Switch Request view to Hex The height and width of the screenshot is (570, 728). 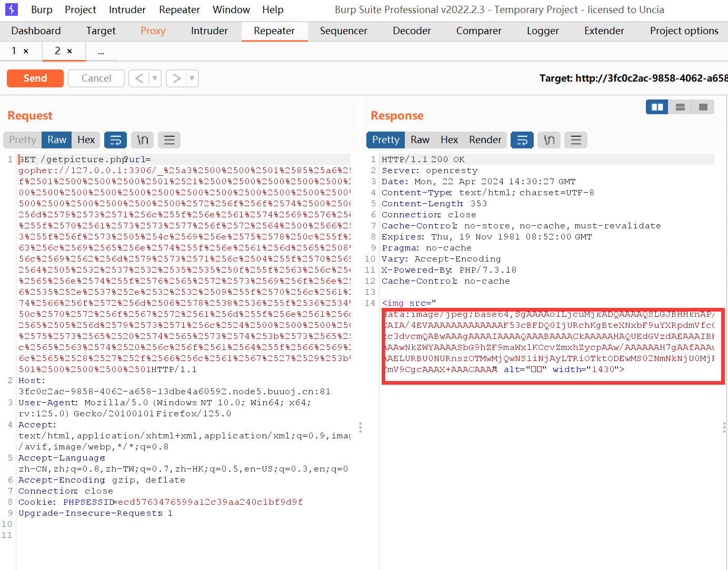pyautogui.click(x=86, y=139)
